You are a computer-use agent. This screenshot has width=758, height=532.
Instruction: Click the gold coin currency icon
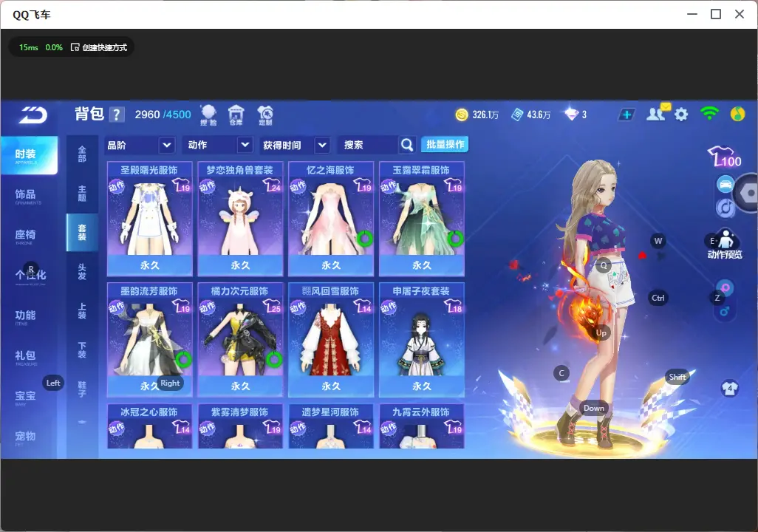[x=462, y=115]
